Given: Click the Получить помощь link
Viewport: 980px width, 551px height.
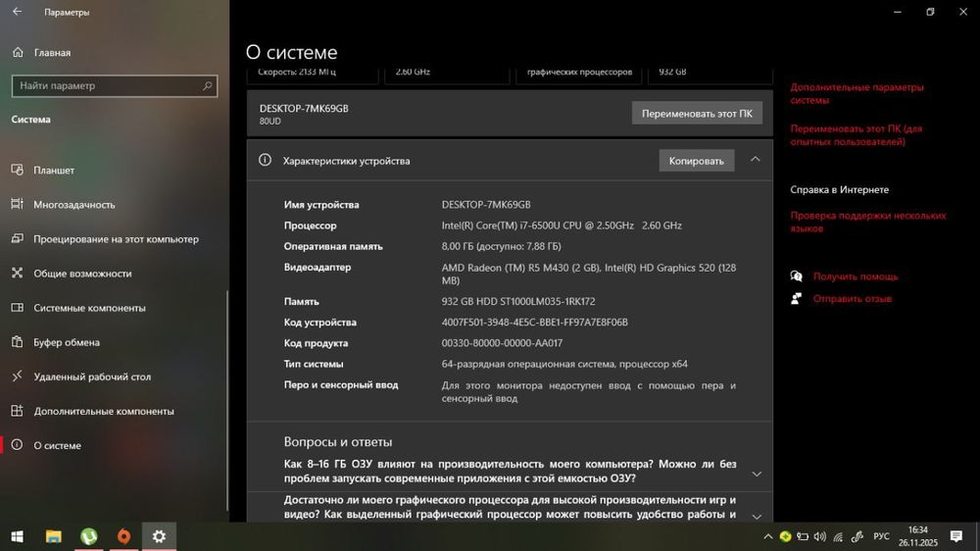Looking at the screenshot, I should click(855, 276).
